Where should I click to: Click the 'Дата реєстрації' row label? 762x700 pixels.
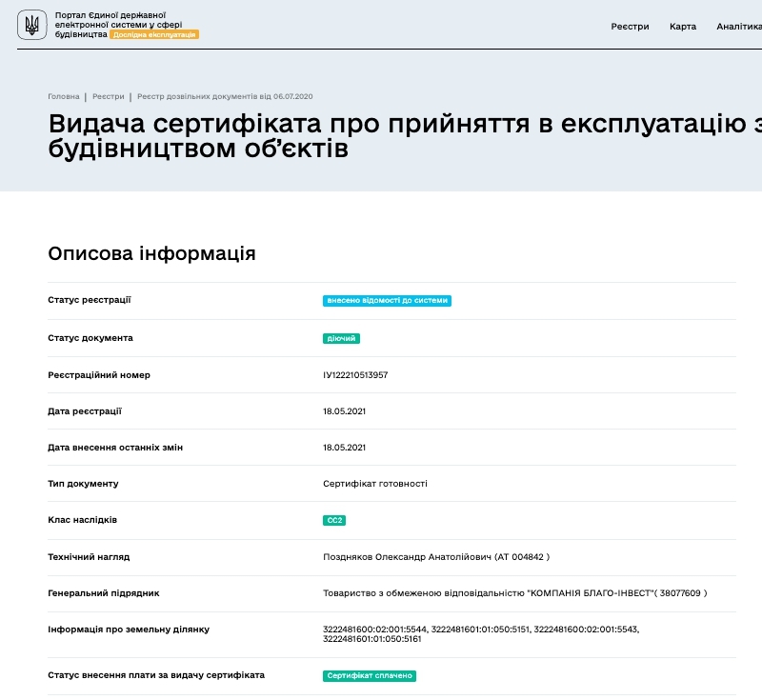coord(85,411)
